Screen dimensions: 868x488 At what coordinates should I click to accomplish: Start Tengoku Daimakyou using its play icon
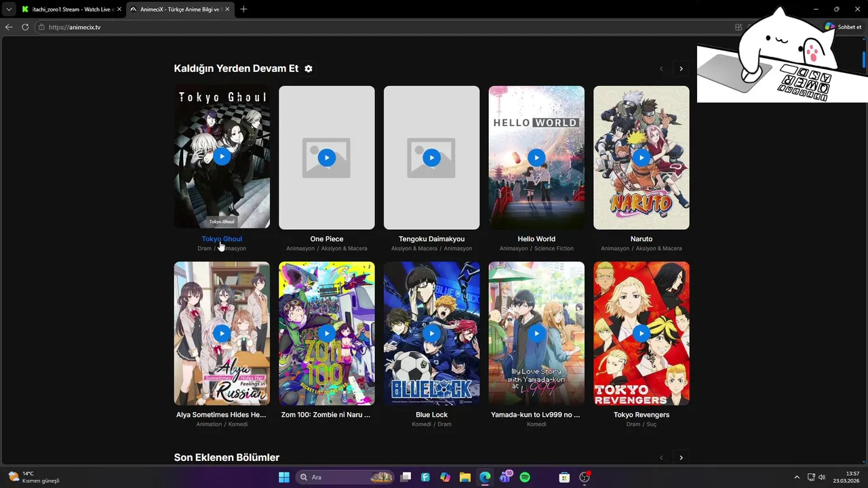tap(431, 157)
